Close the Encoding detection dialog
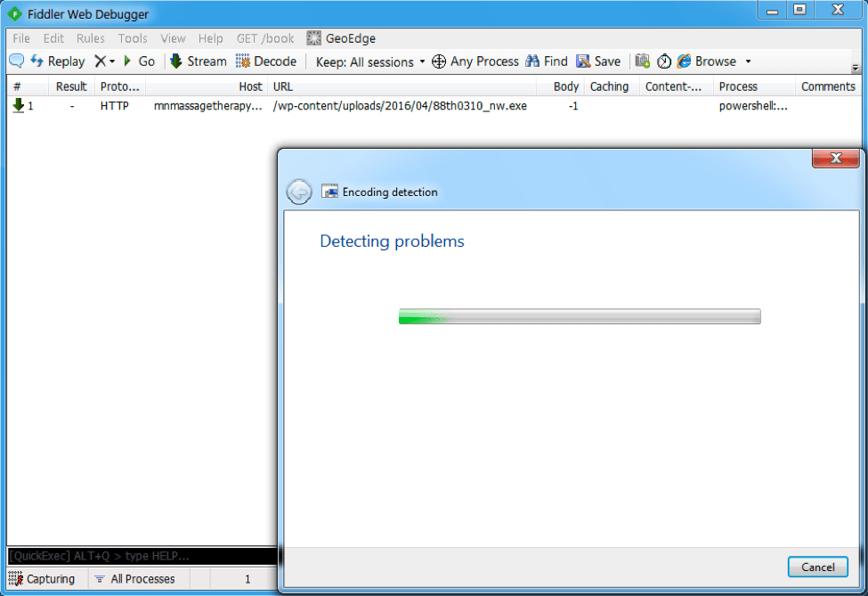This screenshot has height=596, width=868. tap(836, 158)
